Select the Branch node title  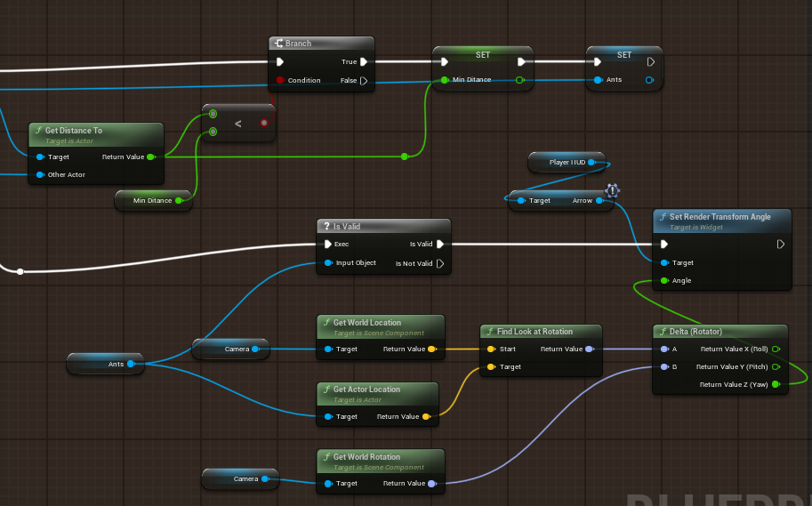click(x=298, y=44)
